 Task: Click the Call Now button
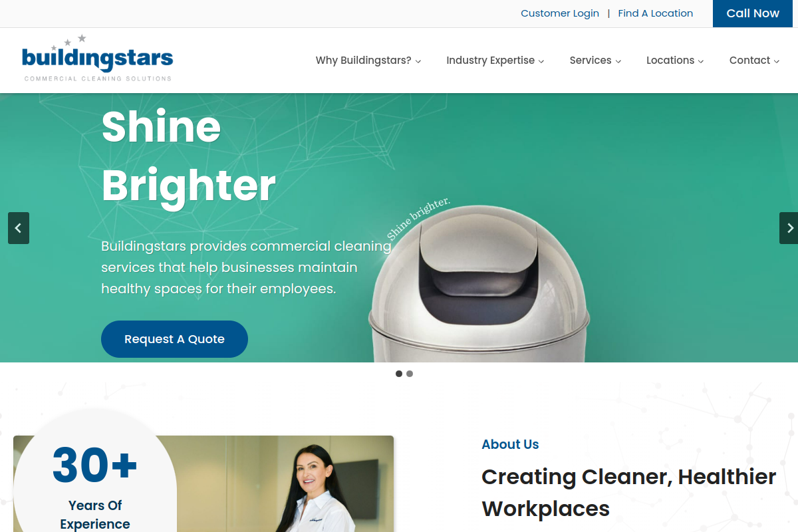pos(753,13)
